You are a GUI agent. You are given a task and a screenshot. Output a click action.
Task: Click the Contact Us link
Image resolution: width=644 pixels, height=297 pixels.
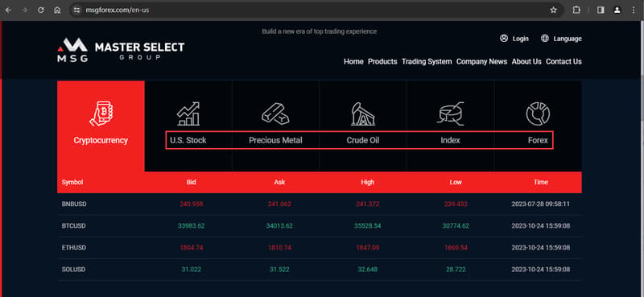(x=564, y=62)
